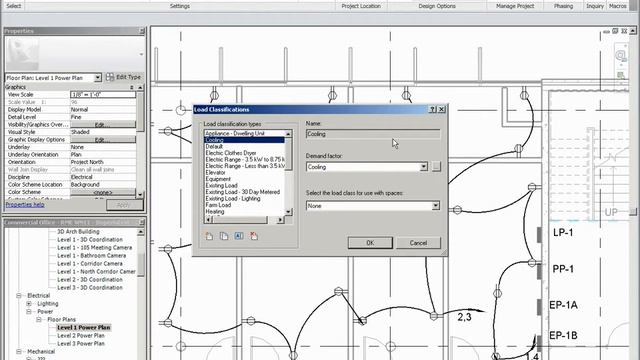The height and width of the screenshot is (360, 640).
Task: Click the Apply button in Properties
Action: tap(125, 204)
